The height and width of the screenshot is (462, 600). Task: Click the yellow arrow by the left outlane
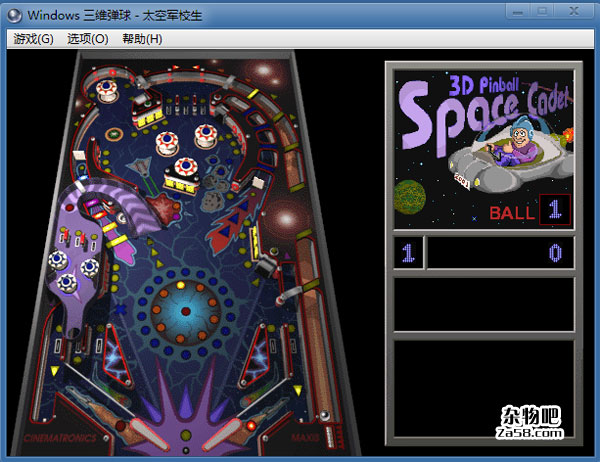pos(55,371)
